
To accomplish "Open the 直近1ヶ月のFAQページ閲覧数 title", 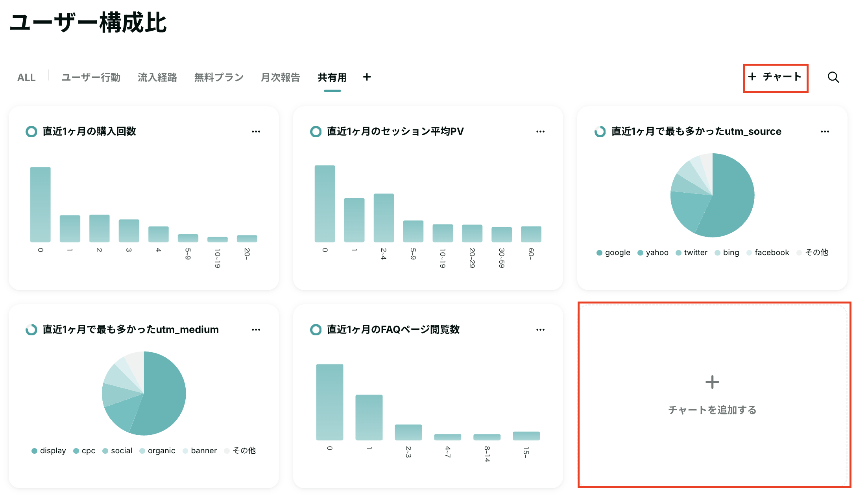I will point(393,329).
